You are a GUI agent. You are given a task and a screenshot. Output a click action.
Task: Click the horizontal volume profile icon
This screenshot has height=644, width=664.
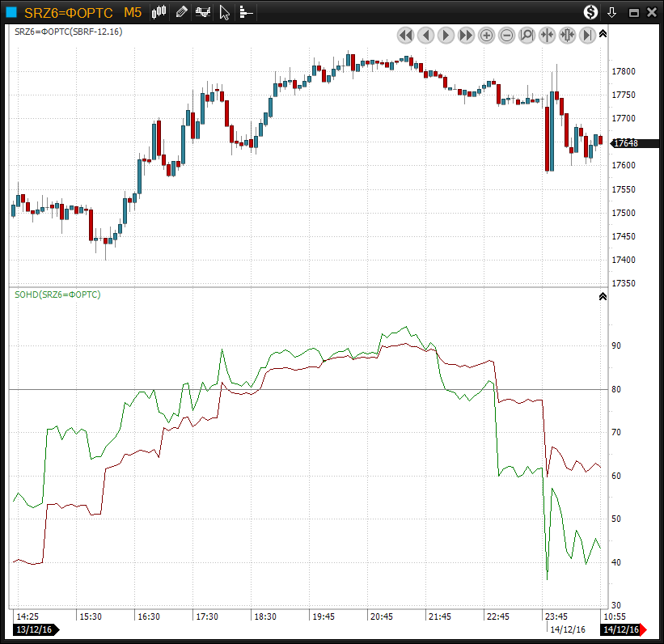tap(246, 12)
